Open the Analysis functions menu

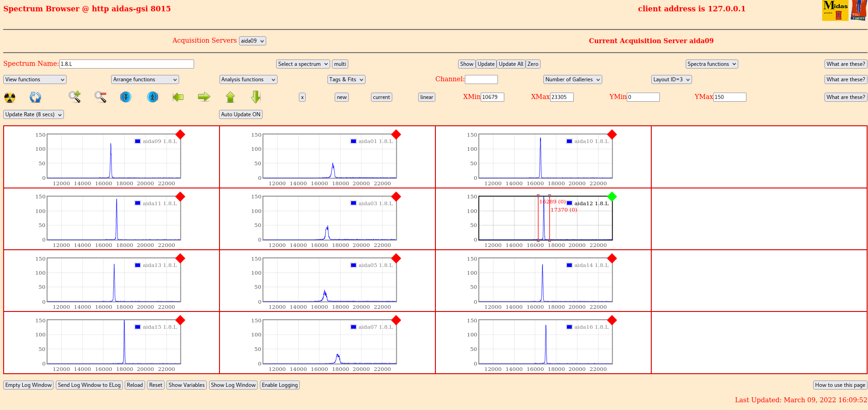tap(248, 79)
